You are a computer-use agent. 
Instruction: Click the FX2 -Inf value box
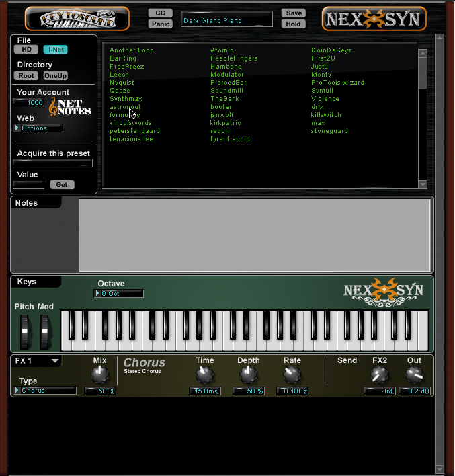click(x=380, y=391)
